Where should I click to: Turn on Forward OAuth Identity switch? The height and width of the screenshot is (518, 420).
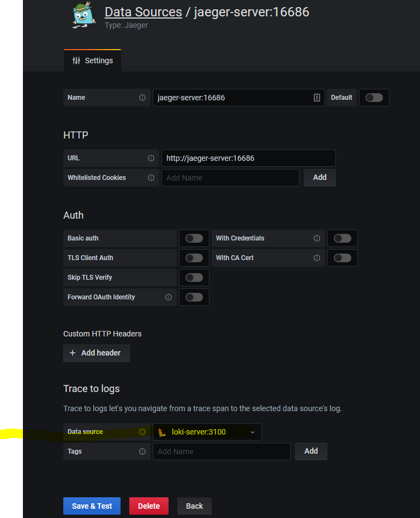pos(194,297)
